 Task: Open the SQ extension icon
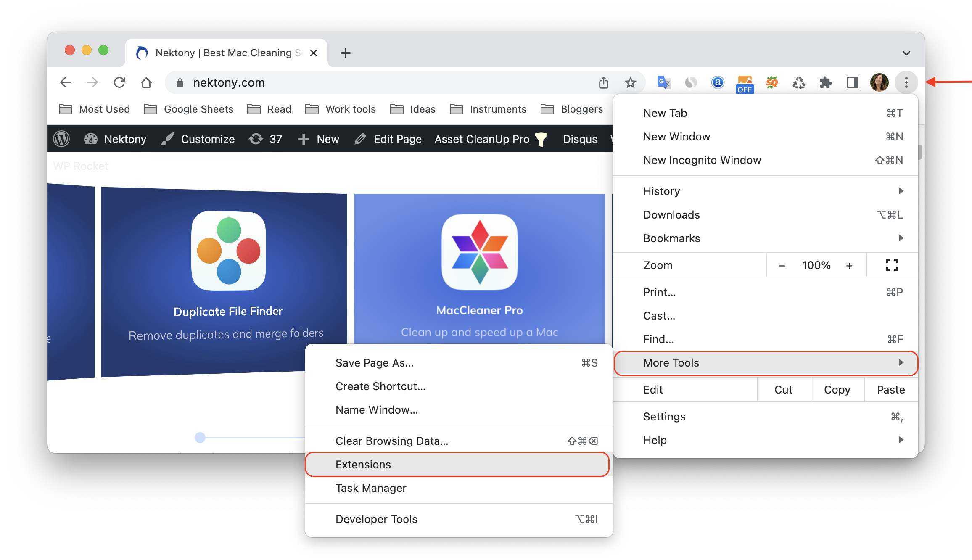pos(772,82)
